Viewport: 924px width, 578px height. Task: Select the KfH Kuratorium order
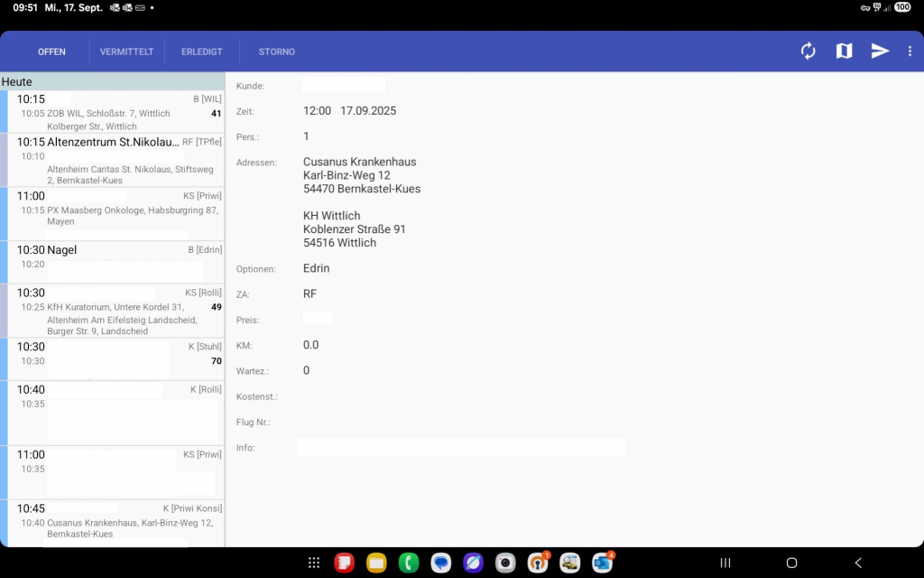[x=115, y=311]
